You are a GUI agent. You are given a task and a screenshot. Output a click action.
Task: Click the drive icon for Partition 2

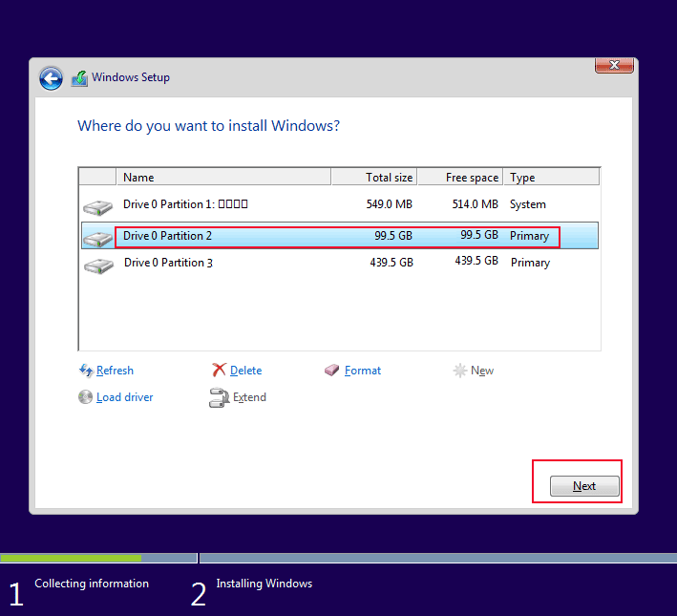(x=98, y=239)
